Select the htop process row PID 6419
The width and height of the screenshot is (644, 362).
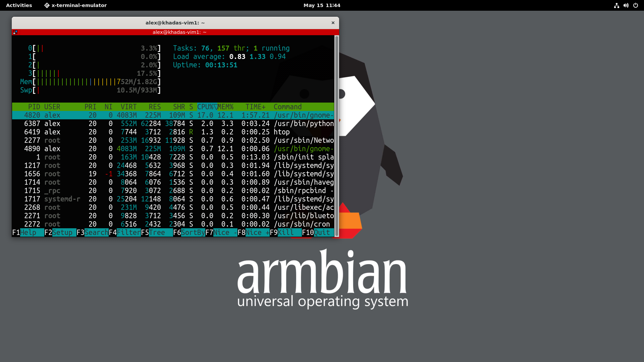[173, 132]
